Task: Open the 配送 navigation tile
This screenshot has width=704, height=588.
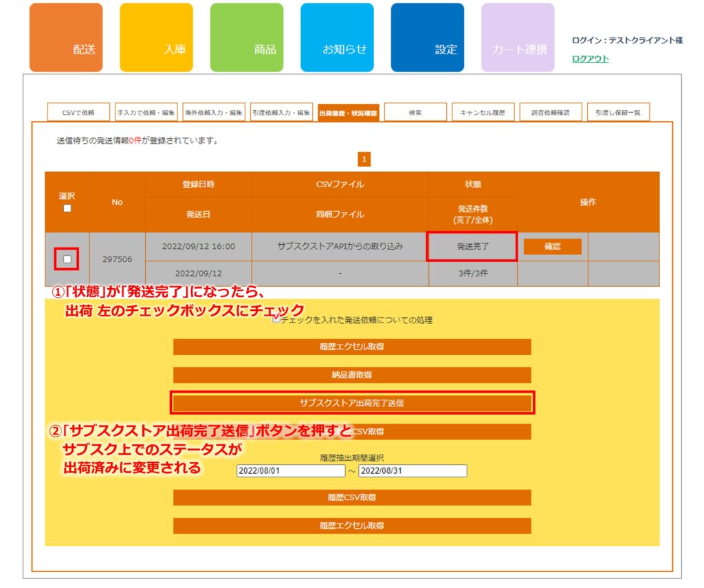Action: coord(66,38)
